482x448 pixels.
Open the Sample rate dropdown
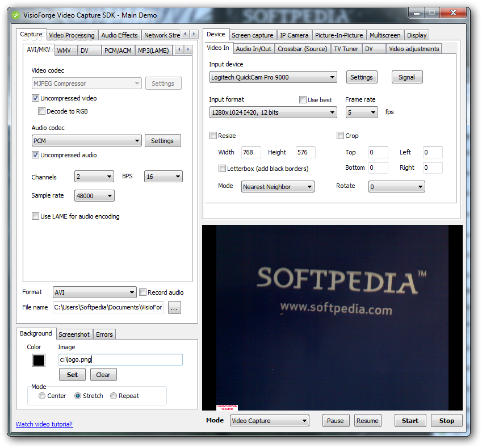[94, 196]
